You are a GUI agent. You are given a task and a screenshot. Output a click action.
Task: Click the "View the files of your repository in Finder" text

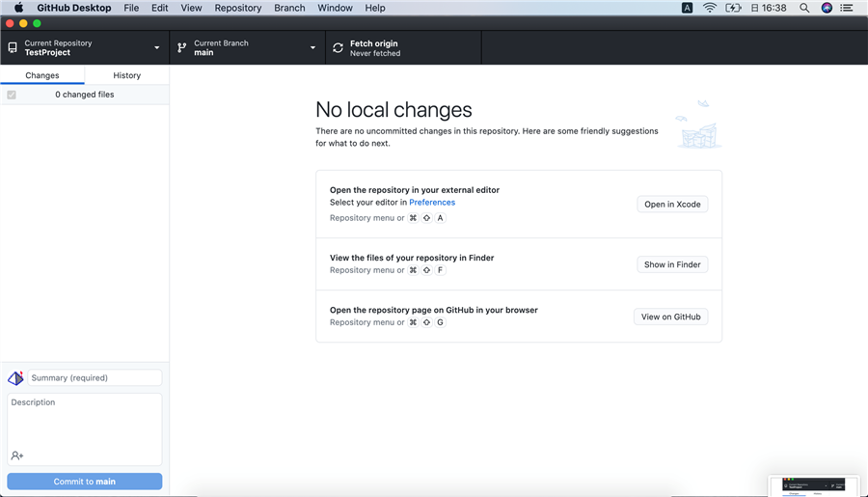[x=412, y=258]
